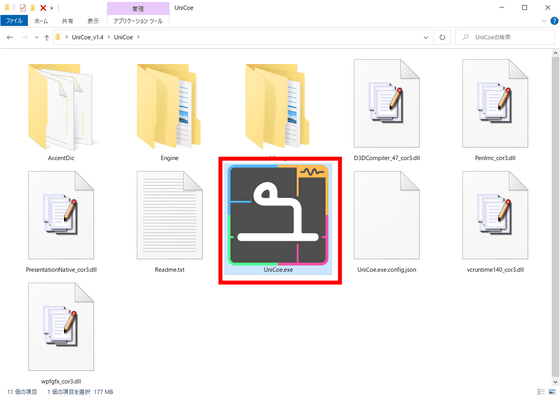Screen dimensions: 560x398
Task: Click the PresentationNative_cor3.dll name label
Action: click(x=61, y=270)
